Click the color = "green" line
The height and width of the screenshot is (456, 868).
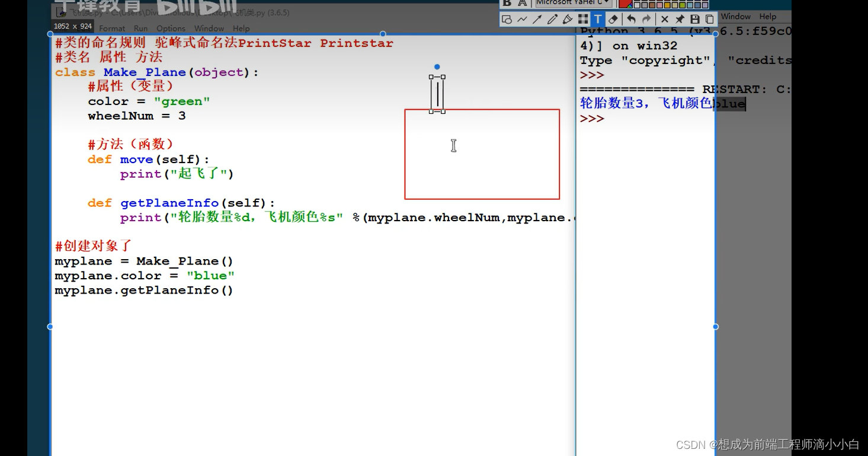tap(149, 101)
